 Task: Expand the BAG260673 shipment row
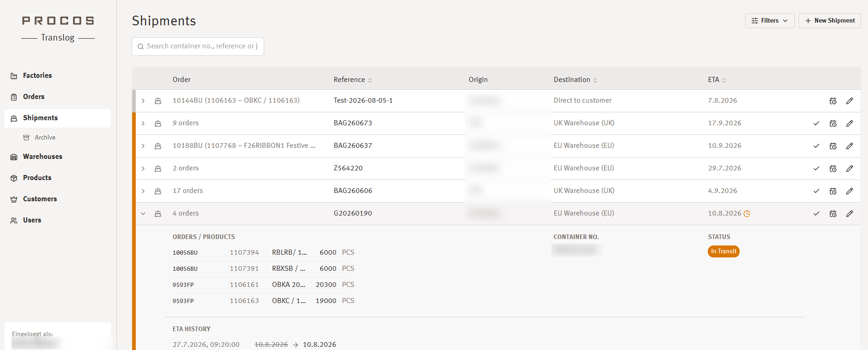143,123
